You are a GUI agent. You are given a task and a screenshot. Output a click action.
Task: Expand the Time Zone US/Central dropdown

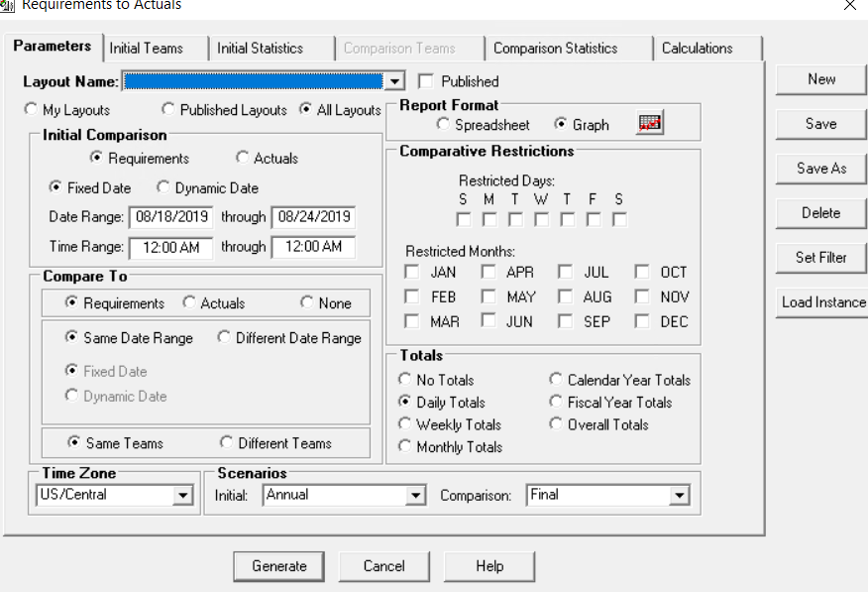click(x=182, y=495)
